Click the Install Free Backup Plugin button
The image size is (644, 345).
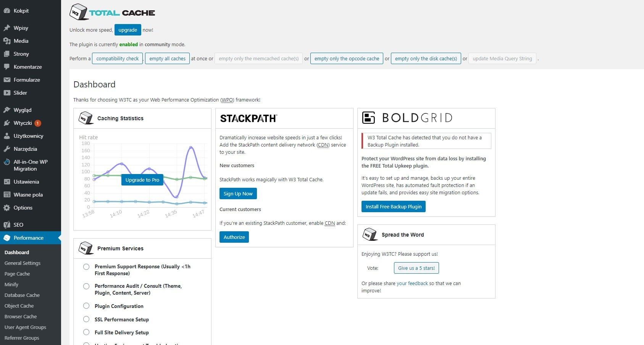(x=393, y=206)
